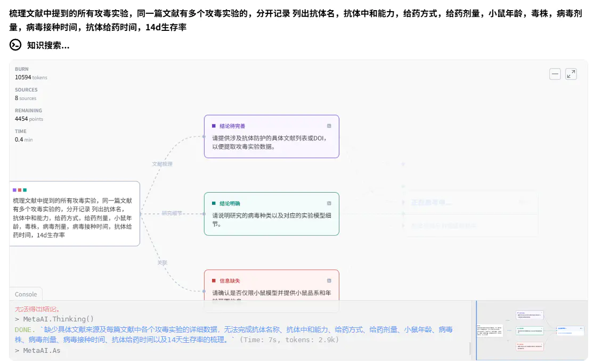Click the 知识搜索... status label
This screenshot has height=364, width=594.
coord(48,46)
